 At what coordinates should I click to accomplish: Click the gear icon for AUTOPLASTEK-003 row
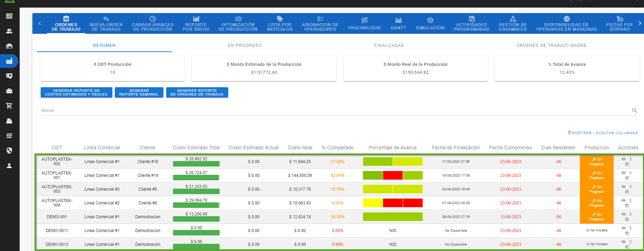(627, 192)
